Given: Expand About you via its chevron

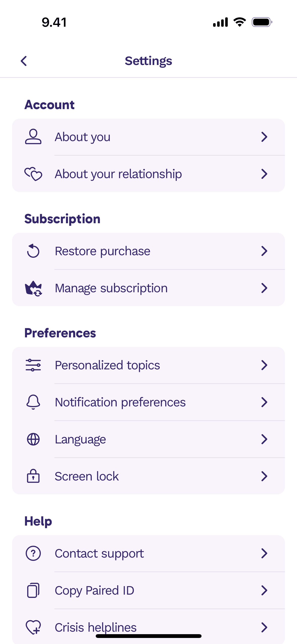Looking at the screenshot, I should 264,137.
